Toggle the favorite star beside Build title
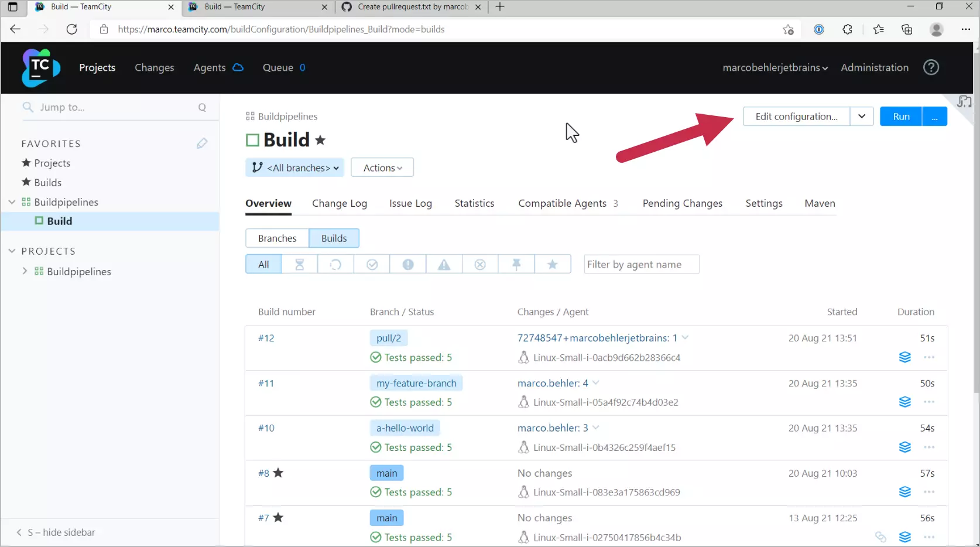Viewport: 980px width, 547px height. pos(320,140)
